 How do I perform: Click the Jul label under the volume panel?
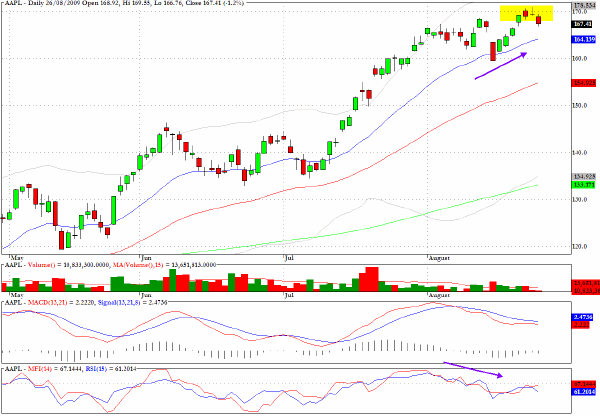coord(289,295)
